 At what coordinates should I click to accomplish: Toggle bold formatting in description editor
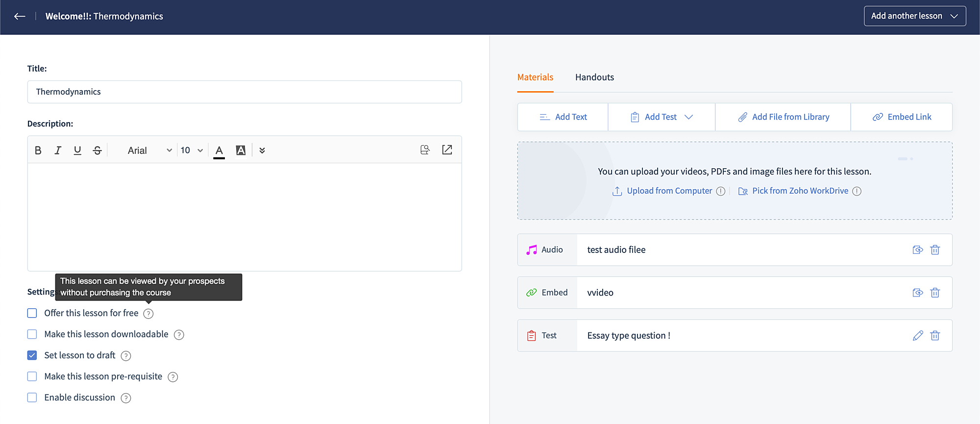38,150
